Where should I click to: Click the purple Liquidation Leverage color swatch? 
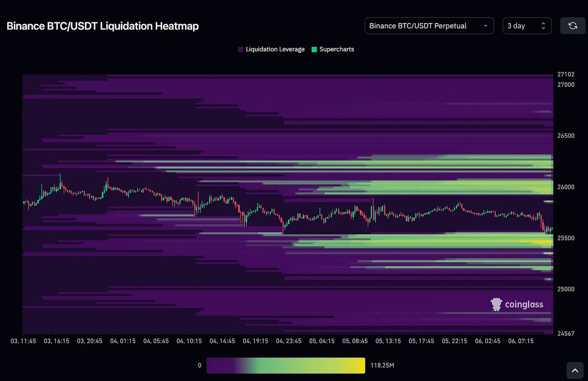tap(241, 50)
